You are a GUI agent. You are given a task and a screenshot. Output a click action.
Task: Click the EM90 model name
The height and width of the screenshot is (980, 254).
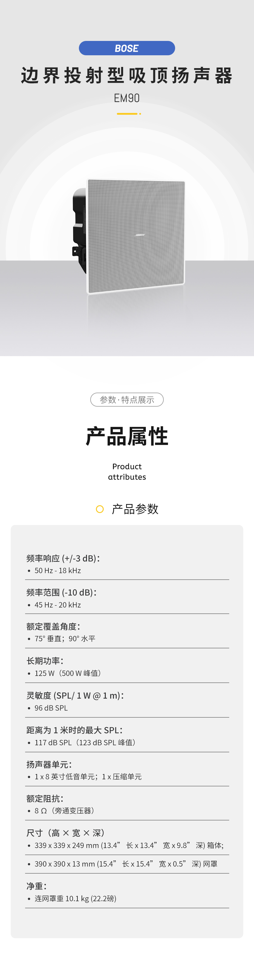coord(127,98)
